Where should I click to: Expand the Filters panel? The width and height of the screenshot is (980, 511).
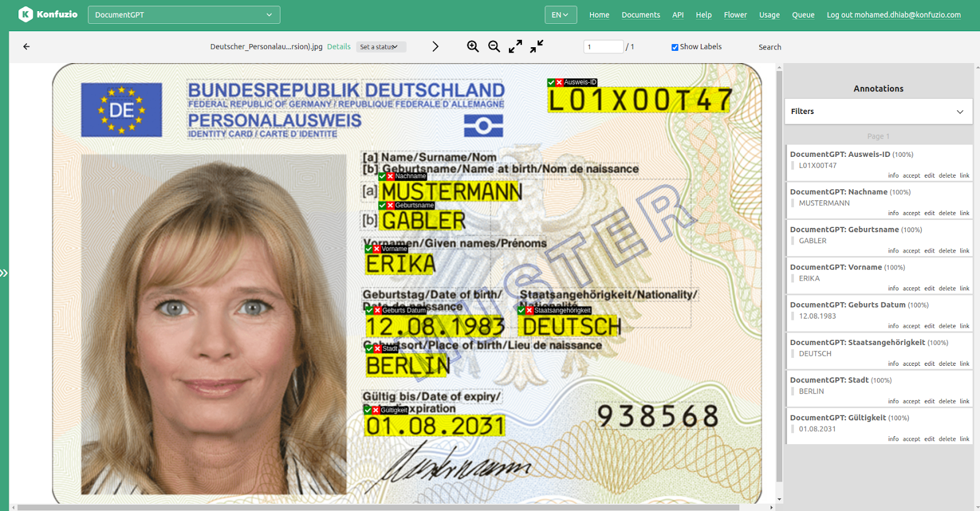(x=878, y=112)
